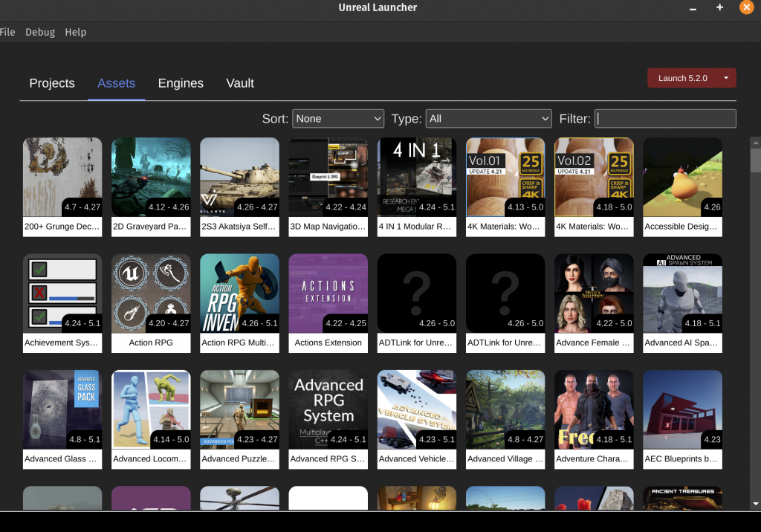The width and height of the screenshot is (761, 532).
Task: Click the vertical scrollbar thumb
Action: pos(756,160)
